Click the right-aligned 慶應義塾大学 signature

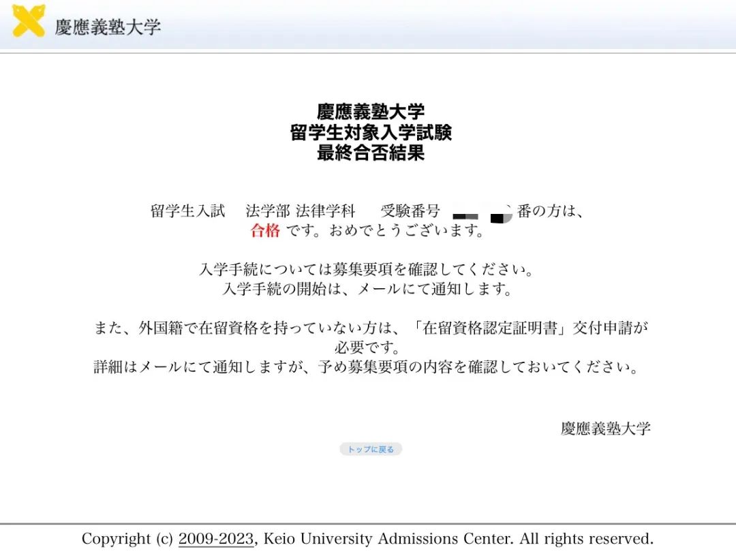(606, 428)
